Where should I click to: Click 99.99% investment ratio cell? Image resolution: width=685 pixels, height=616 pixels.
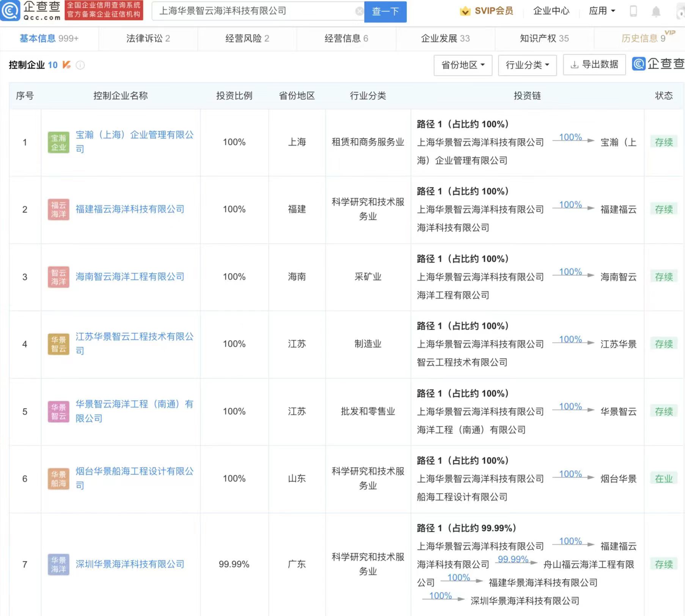click(234, 564)
